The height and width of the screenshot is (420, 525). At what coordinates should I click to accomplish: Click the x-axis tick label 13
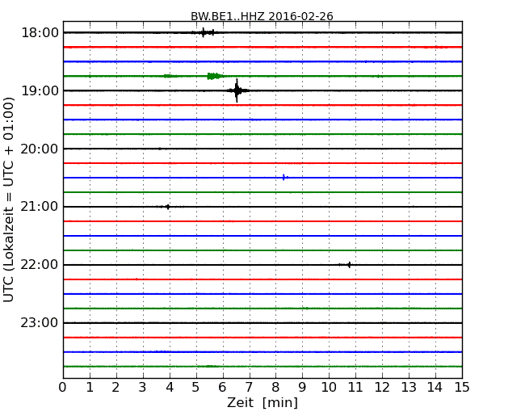point(409,387)
